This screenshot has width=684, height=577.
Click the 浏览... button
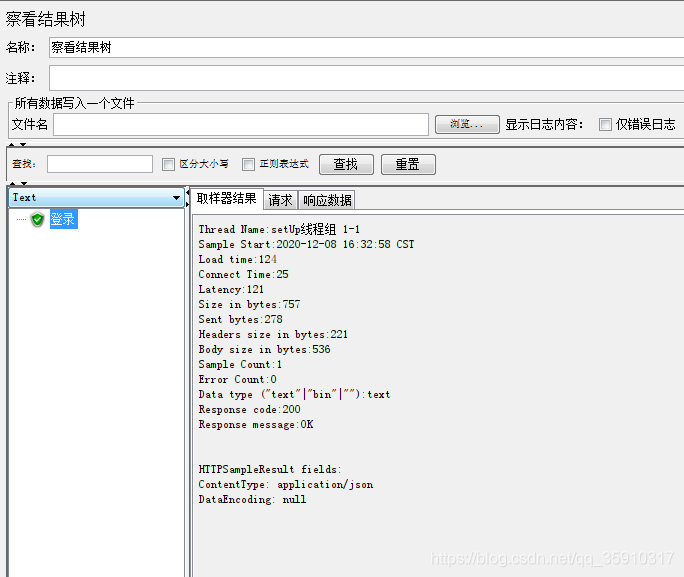pyautogui.click(x=467, y=124)
